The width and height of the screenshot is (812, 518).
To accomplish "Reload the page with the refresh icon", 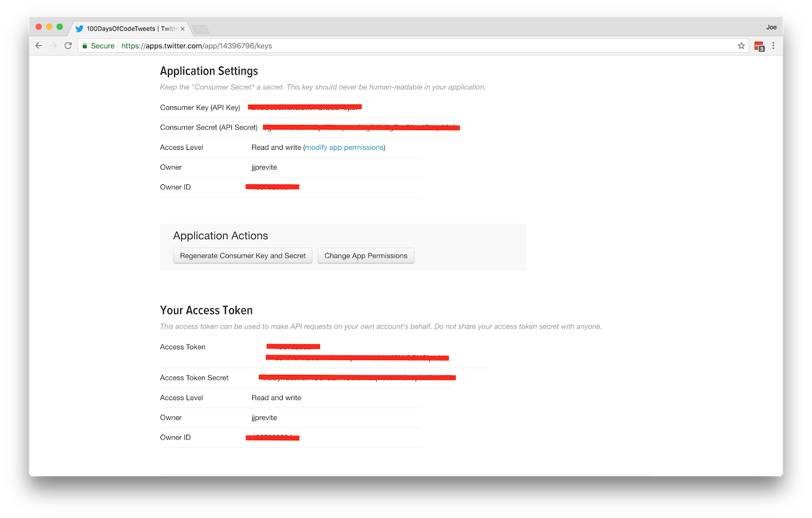I will 68,46.
